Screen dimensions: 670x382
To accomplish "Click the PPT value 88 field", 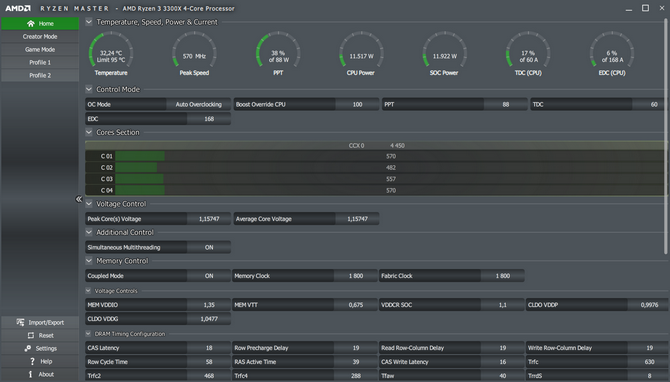I will coord(505,105).
